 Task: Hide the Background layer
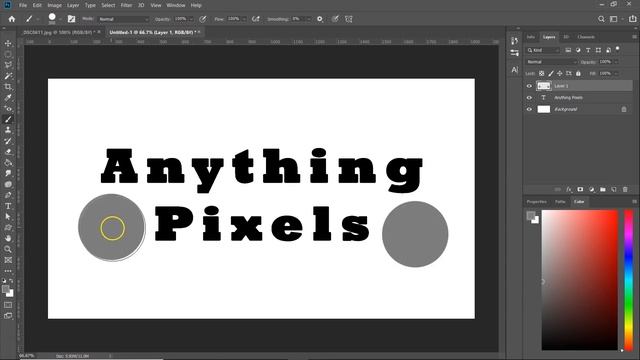click(529, 109)
